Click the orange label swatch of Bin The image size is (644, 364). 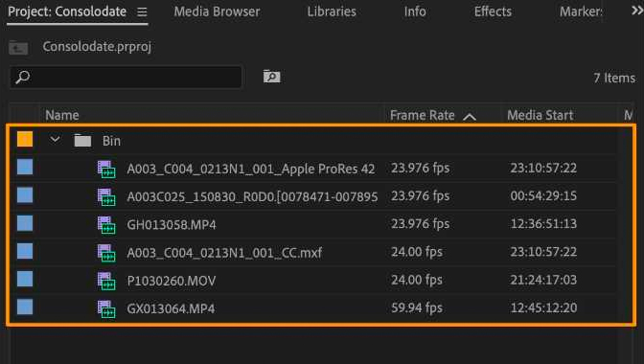[25, 139]
